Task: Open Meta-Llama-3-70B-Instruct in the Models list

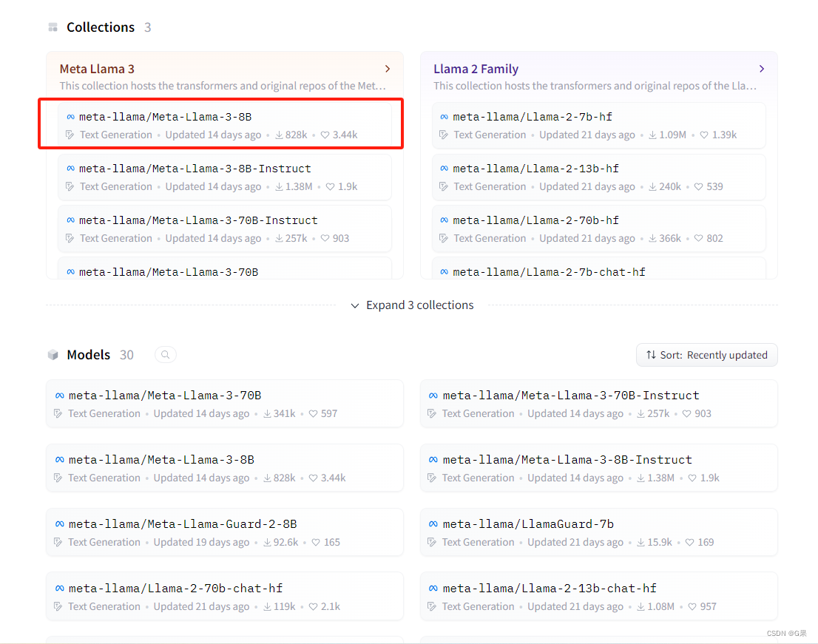Action: point(599,404)
